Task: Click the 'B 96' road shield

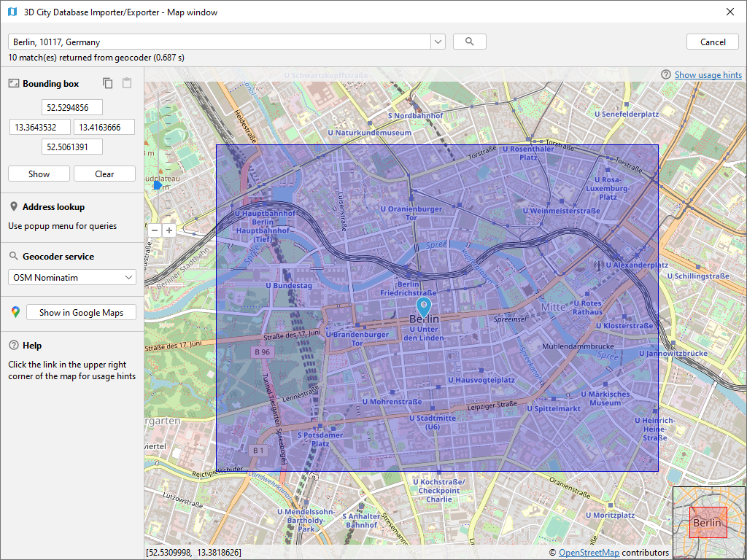Action: tap(262, 352)
